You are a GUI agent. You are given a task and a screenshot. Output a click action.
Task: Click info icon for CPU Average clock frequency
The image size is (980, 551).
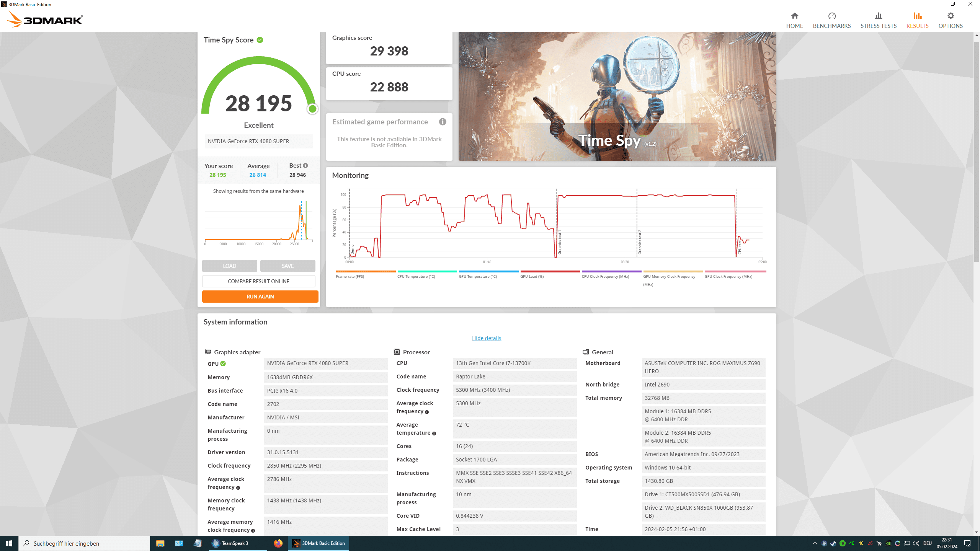tap(427, 412)
